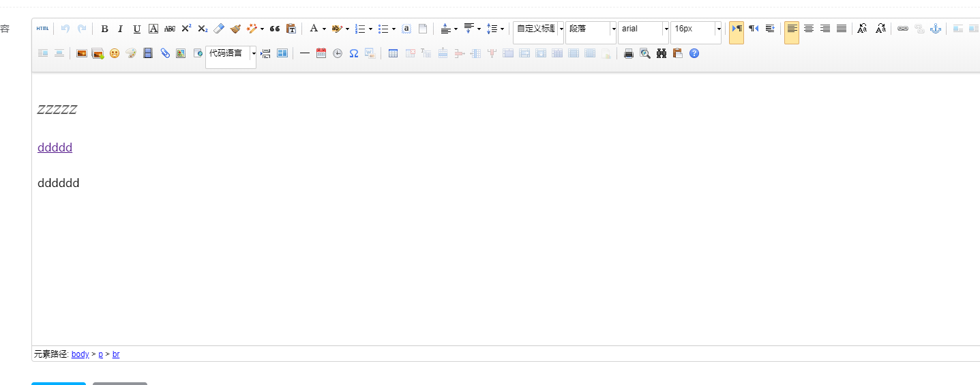Toggle bold formatting
The image size is (980, 385).
pyautogui.click(x=104, y=29)
